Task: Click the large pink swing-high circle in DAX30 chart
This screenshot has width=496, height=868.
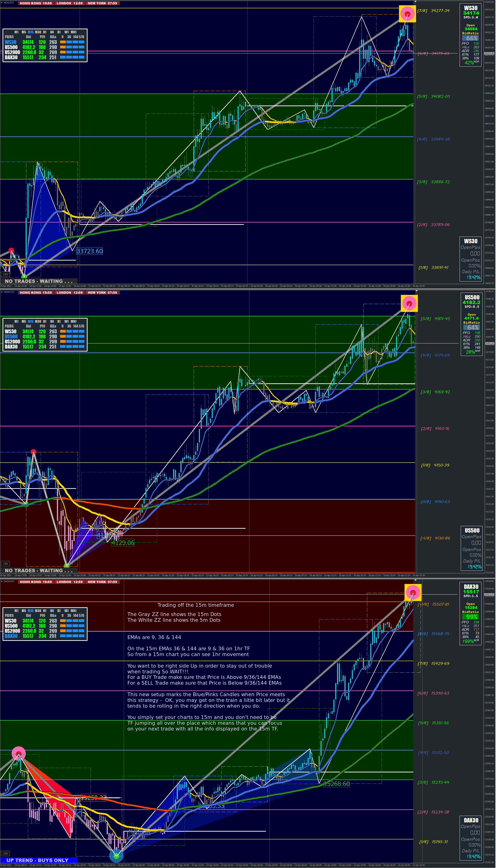Action: pyautogui.click(x=19, y=754)
